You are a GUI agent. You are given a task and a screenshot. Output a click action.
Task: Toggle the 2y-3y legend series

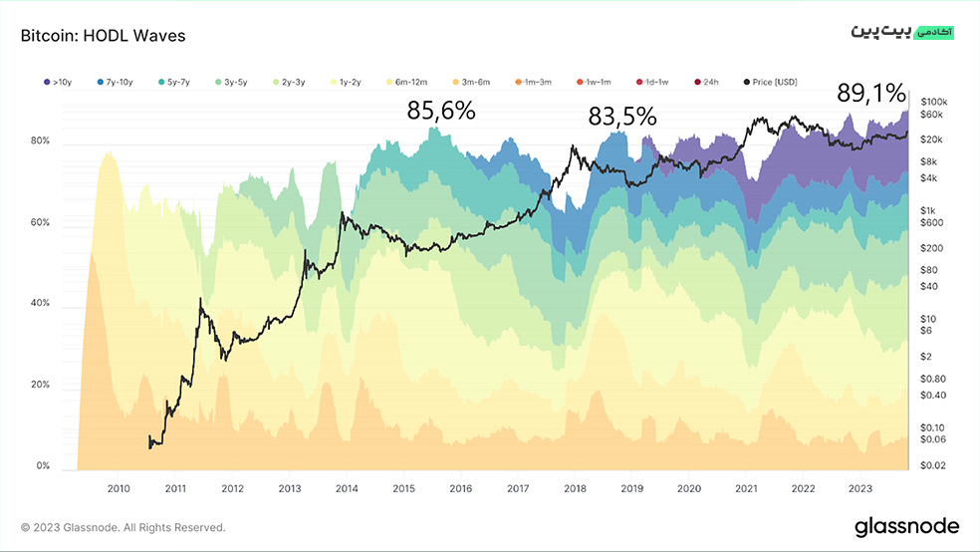click(x=289, y=82)
